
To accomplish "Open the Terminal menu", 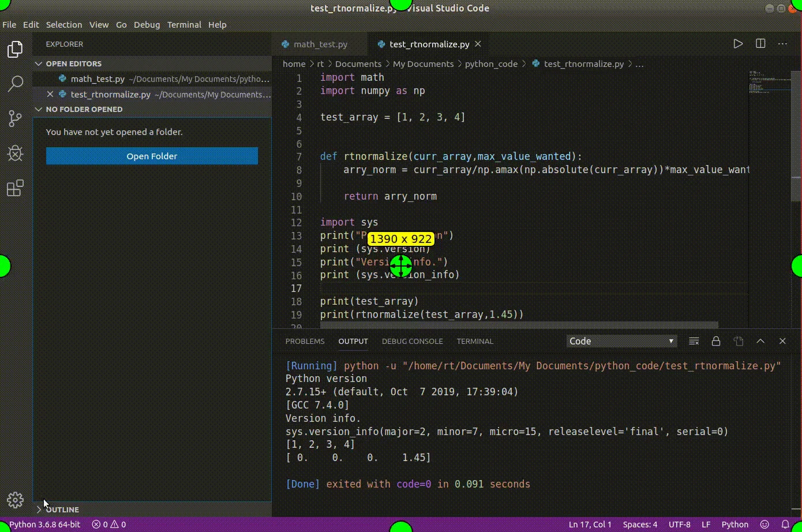I will coord(184,25).
